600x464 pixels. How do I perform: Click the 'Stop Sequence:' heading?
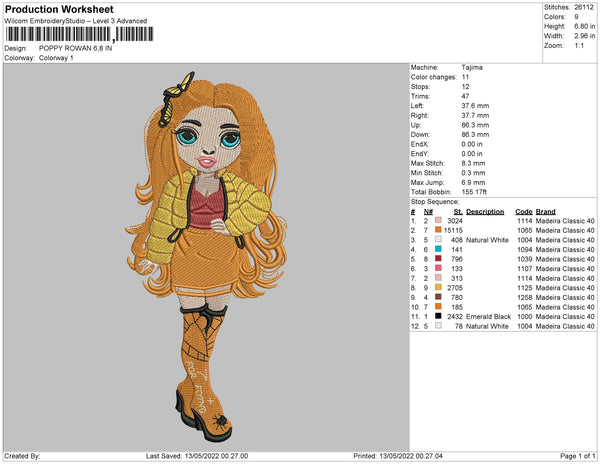(x=434, y=202)
